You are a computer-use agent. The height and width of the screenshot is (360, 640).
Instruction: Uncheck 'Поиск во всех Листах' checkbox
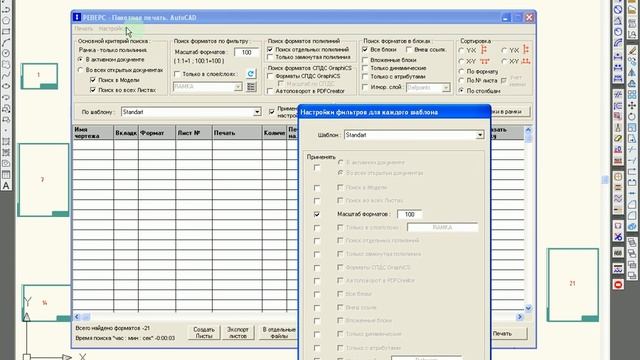point(93,90)
